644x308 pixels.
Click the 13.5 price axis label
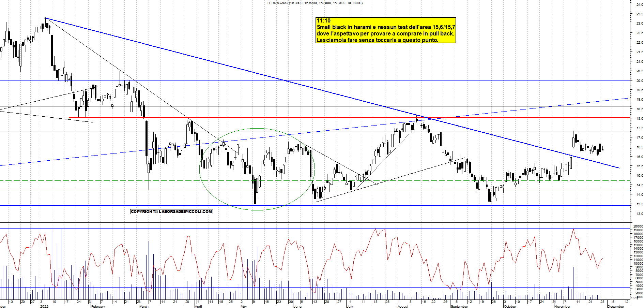[x=640, y=204]
